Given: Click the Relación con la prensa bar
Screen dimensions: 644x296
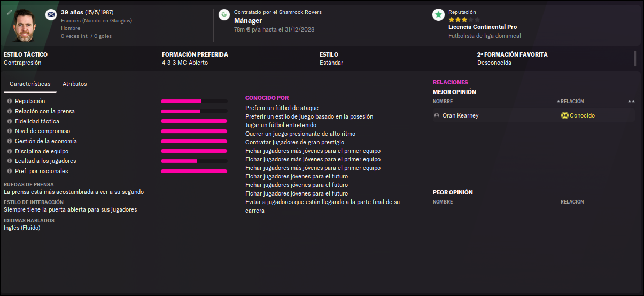Looking at the screenshot, I should click(194, 111).
